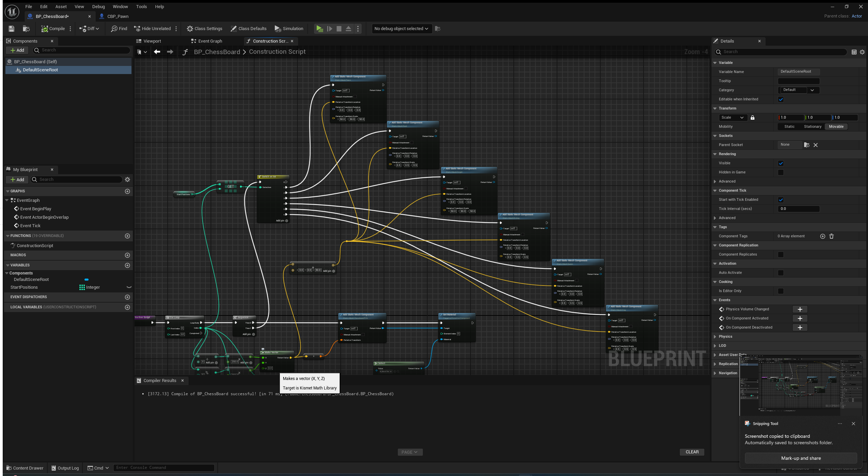This screenshot has height=476, width=868.
Task: Click the graph back arrow
Action: click(x=157, y=52)
